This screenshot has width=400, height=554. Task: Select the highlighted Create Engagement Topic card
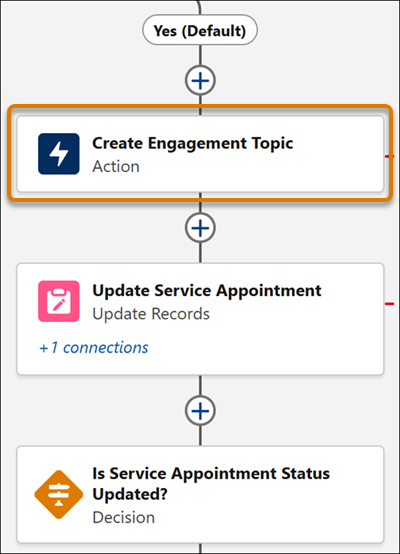(200, 154)
